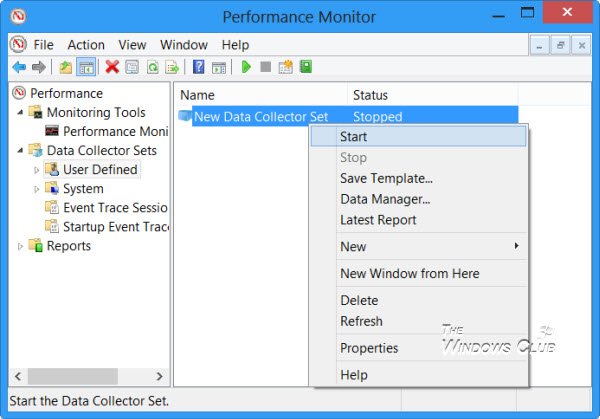The width and height of the screenshot is (600, 419).
Task: Click the Refresh toolbar icon
Action: click(152, 67)
